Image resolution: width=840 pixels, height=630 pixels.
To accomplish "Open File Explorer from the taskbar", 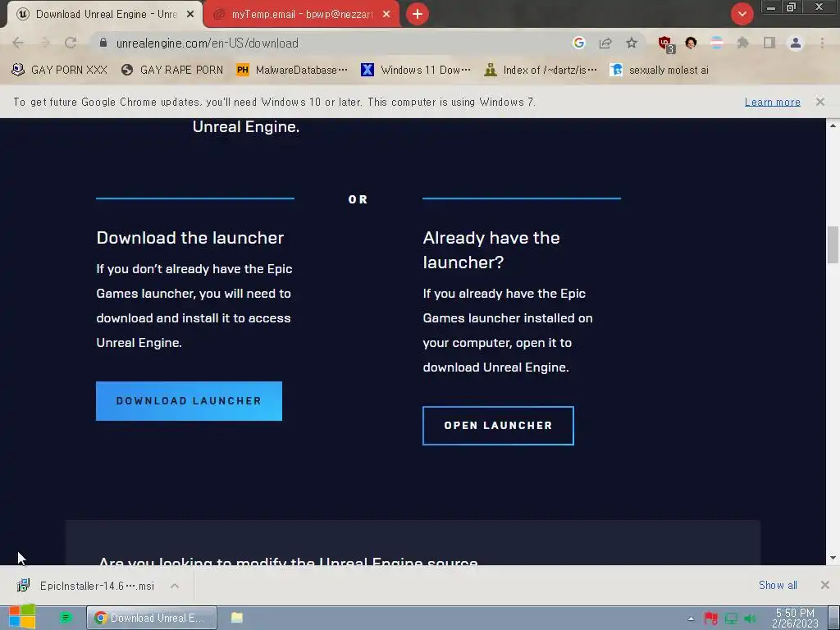I will pos(237,618).
